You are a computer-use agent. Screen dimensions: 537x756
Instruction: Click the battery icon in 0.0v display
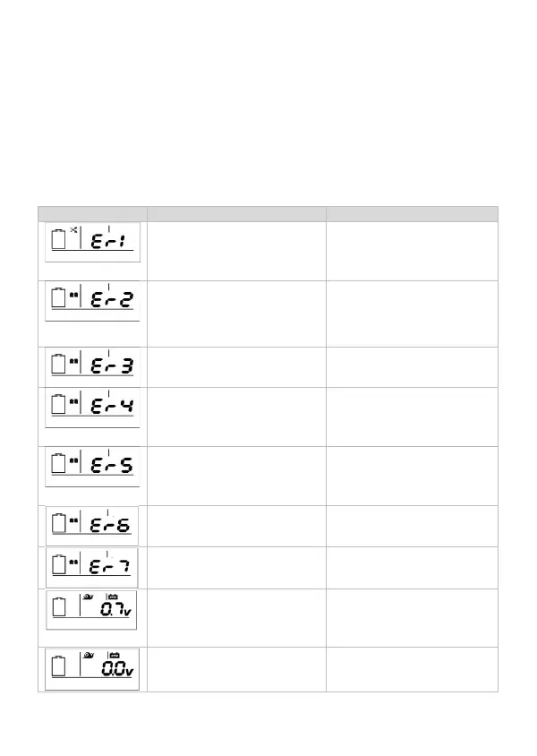[x=60, y=668]
